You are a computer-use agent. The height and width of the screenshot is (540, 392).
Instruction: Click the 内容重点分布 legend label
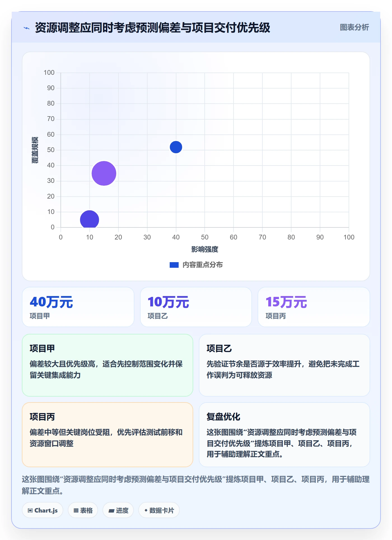[202, 265]
